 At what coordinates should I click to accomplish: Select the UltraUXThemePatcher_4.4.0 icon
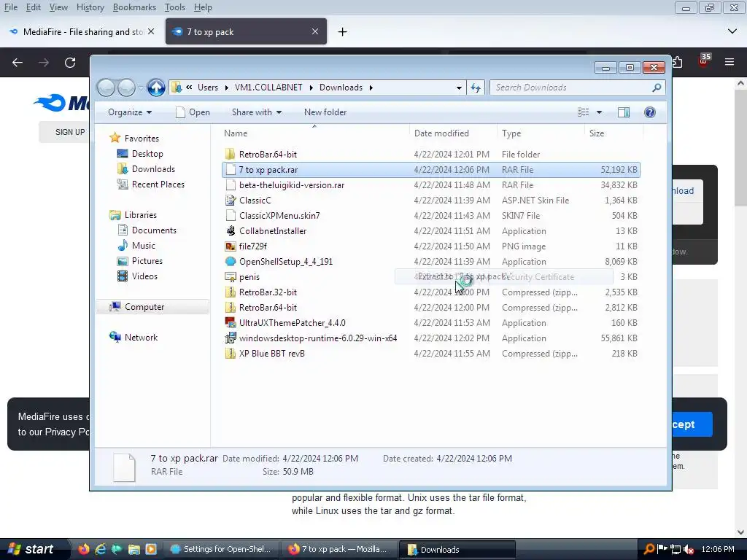pyautogui.click(x=230, y=323)
